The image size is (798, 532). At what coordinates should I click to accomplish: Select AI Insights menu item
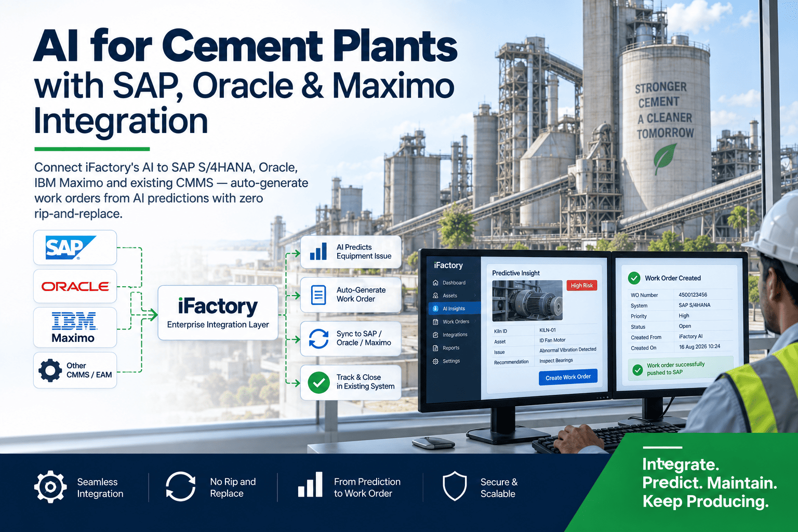pos(454,309)
